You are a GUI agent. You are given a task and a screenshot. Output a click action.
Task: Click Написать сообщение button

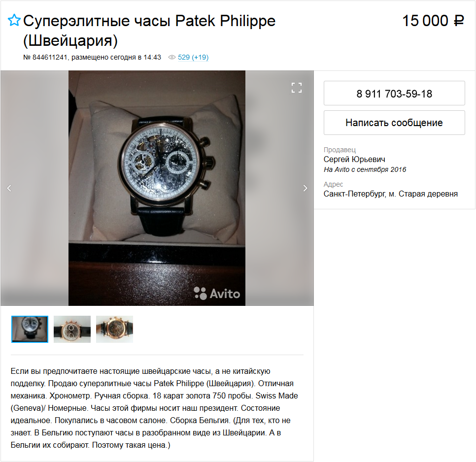(x=394, y=123)
